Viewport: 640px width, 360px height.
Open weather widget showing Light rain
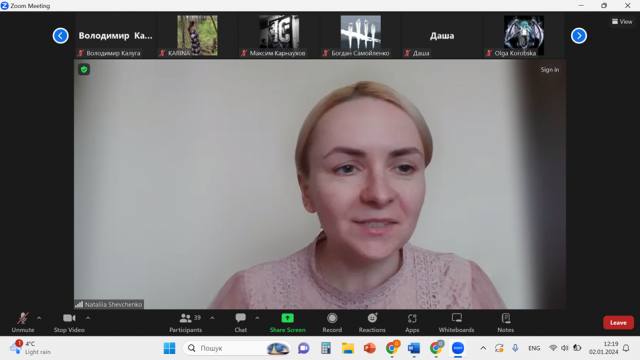31,348
